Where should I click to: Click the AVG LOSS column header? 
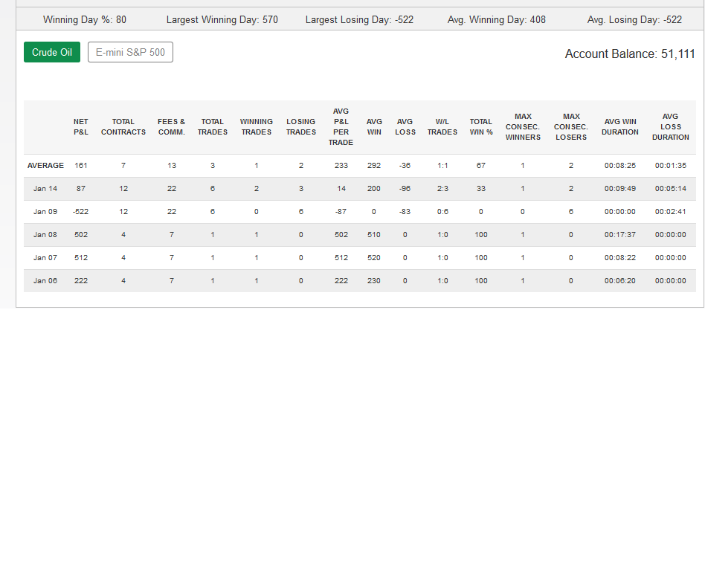click(x=405, y=127)
